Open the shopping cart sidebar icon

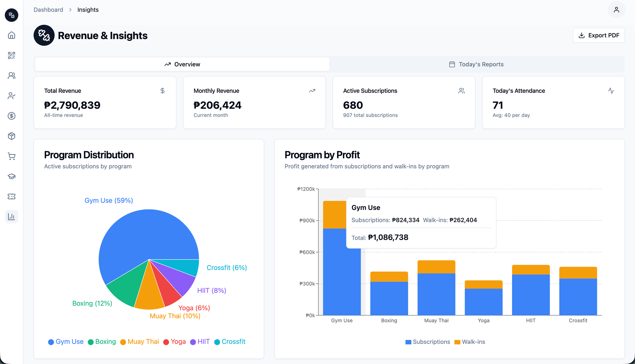point(12,156)
